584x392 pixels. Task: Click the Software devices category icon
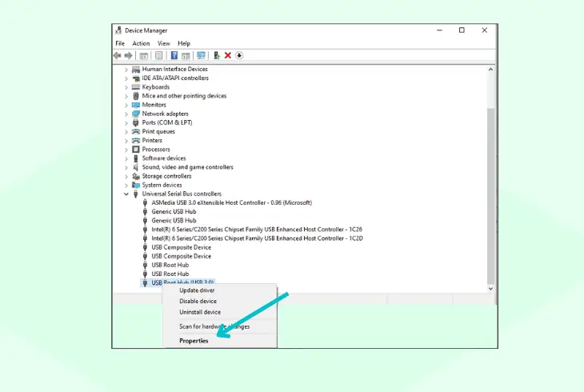click(x=136, y=158)
